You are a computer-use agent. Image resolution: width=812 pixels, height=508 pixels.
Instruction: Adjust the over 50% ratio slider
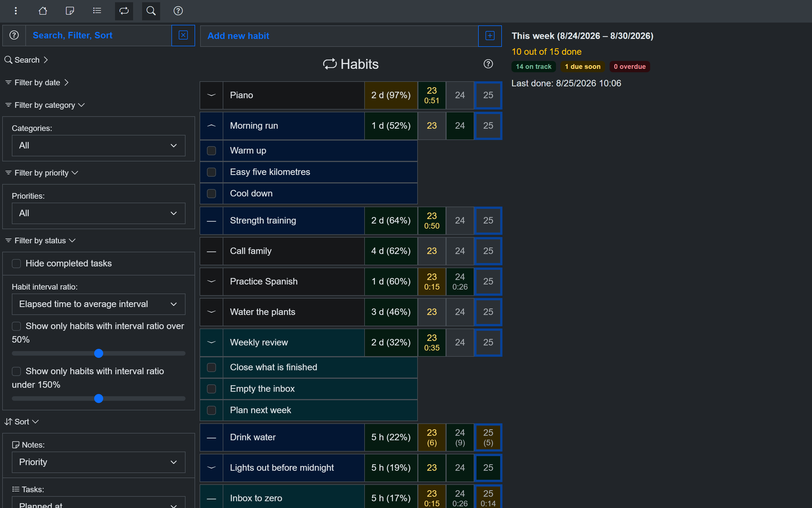coord(99,353)
